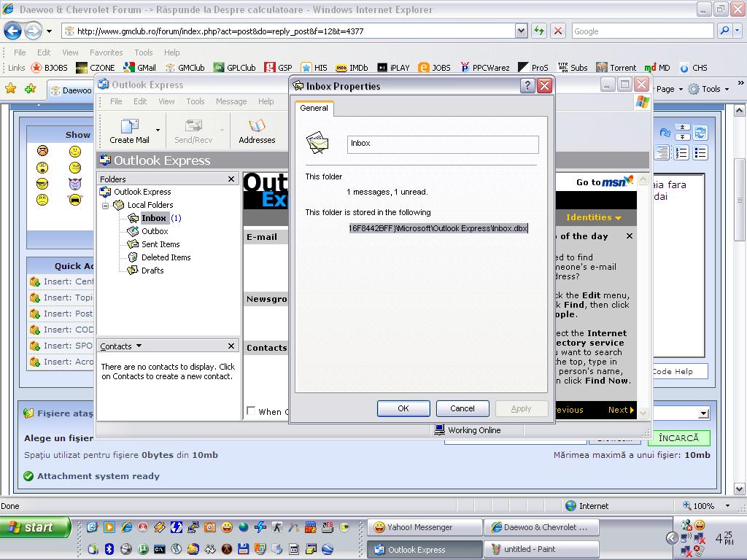Click the Add to Favorites icon

31,88
